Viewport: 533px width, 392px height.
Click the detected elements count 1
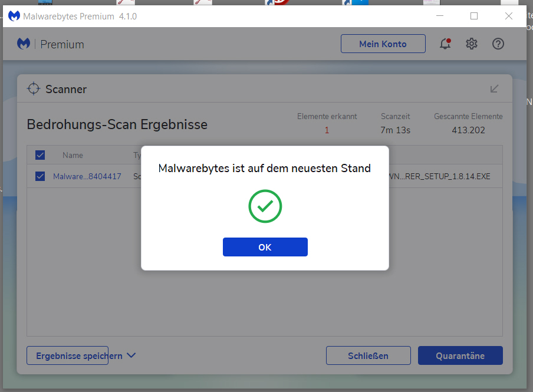[x=327, y=130]
